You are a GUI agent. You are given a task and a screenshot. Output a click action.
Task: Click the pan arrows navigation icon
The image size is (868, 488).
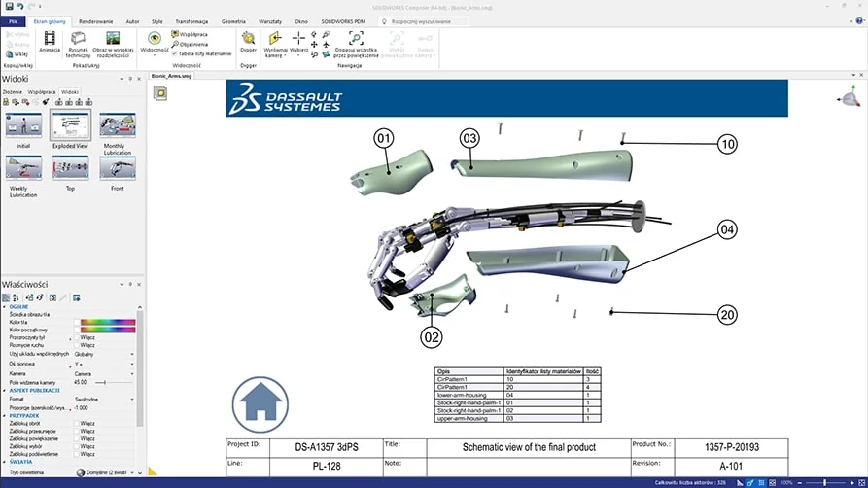[314, 45]
